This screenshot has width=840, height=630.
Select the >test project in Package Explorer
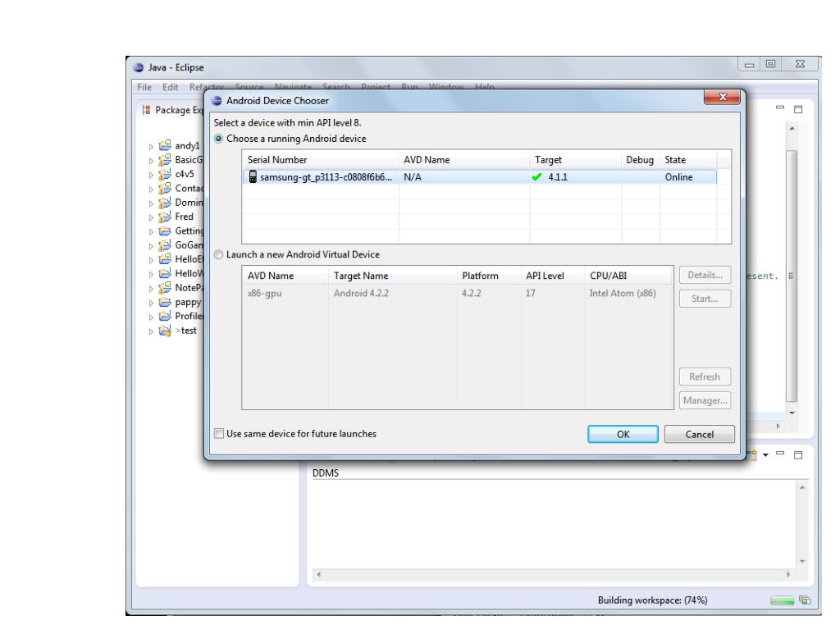186,331
